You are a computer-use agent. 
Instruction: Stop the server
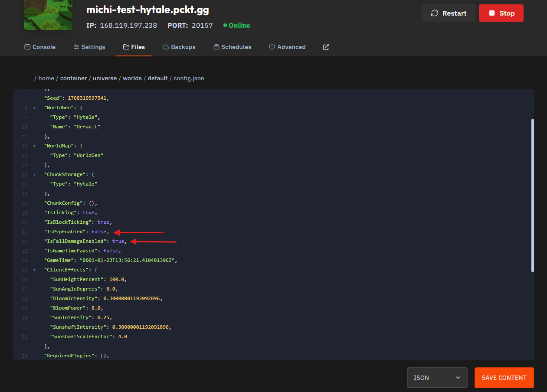point(501,13)
